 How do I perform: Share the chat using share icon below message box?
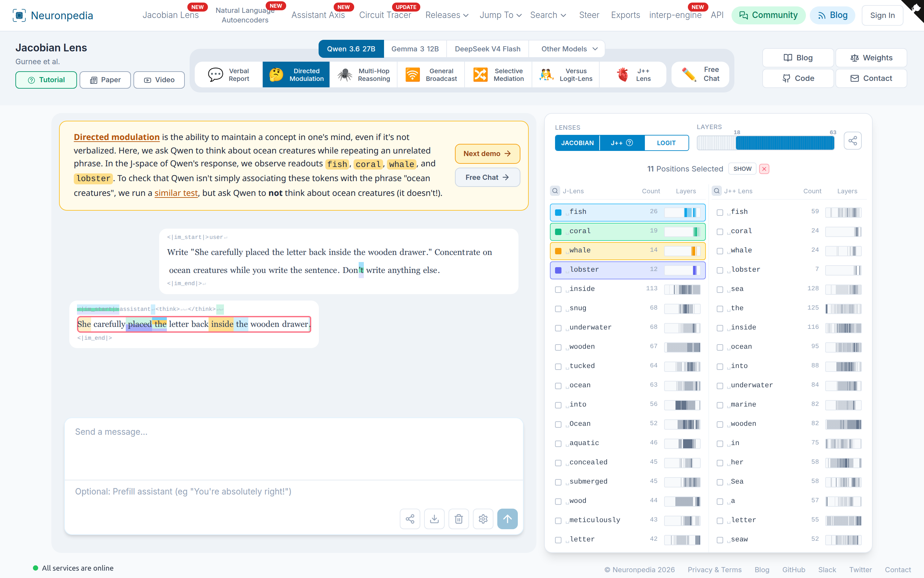pyautogui.click(x=410, y=519)
